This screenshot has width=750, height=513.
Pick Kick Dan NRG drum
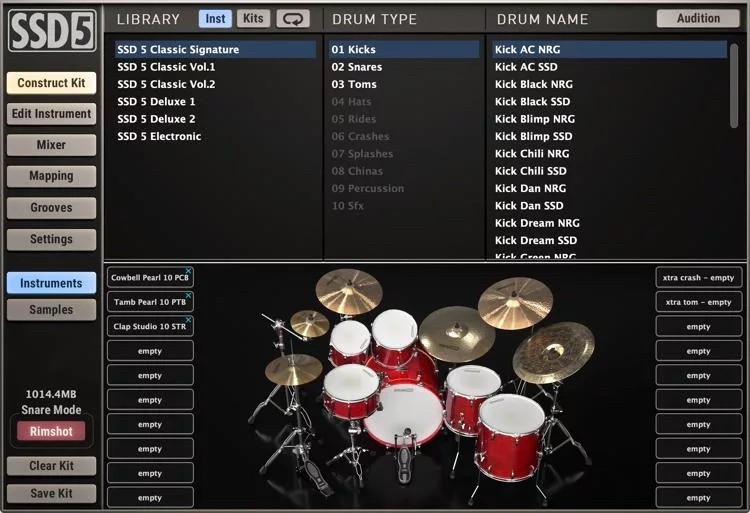click(x=610, y=188)
